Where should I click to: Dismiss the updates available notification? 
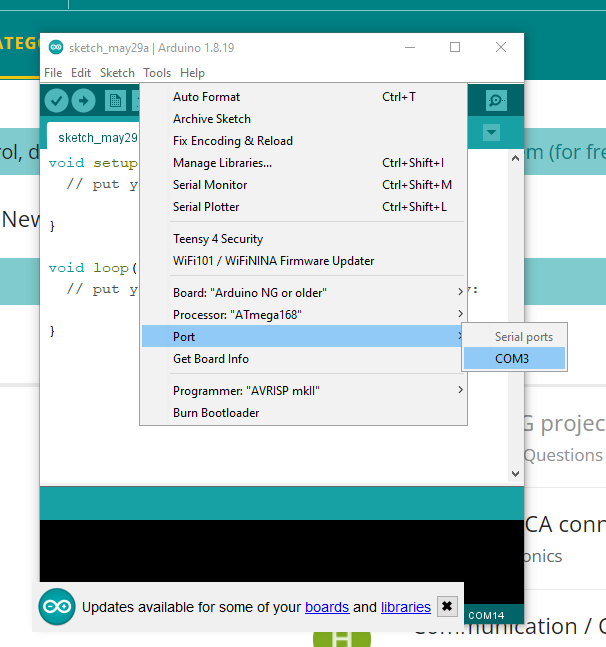447,607
